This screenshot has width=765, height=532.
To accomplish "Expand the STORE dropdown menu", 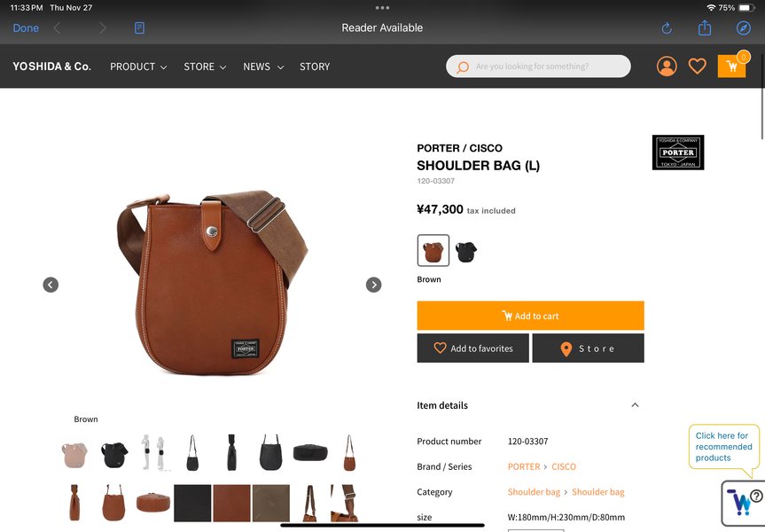I will pyautogui.click(x=205, y=66).
